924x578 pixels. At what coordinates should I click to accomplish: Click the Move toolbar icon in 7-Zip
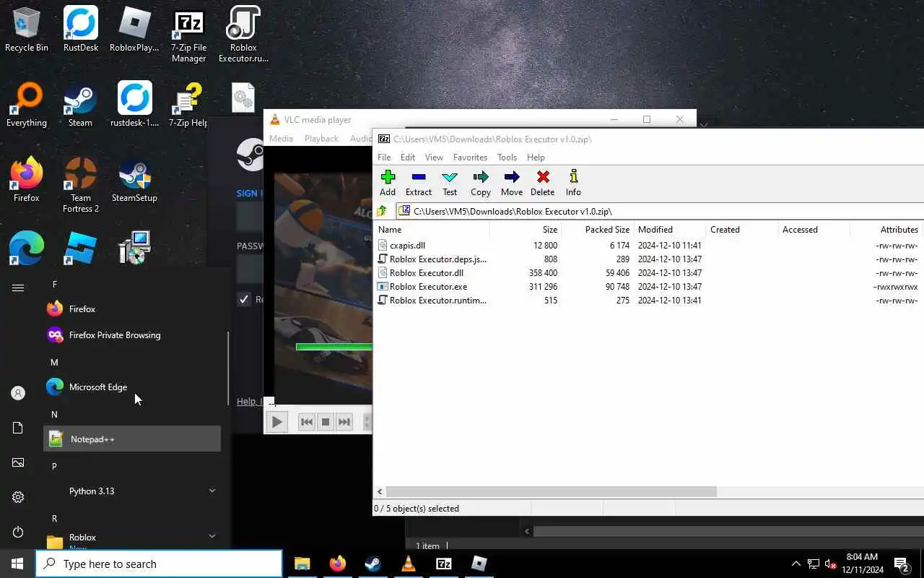(x=512, y=183)
